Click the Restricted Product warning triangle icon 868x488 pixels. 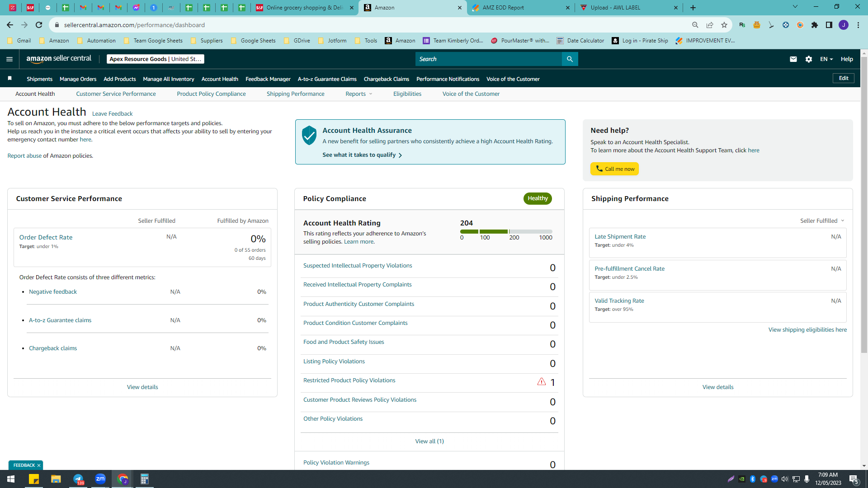tap(542, 382)
